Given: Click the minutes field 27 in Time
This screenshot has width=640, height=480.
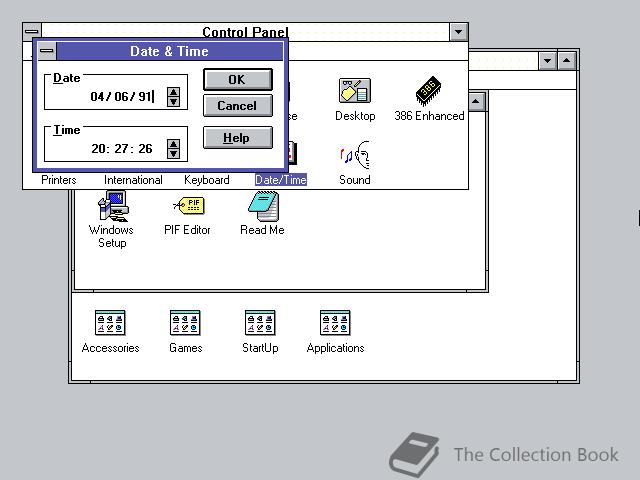Looking at the screenshot, I should point(121,149).
